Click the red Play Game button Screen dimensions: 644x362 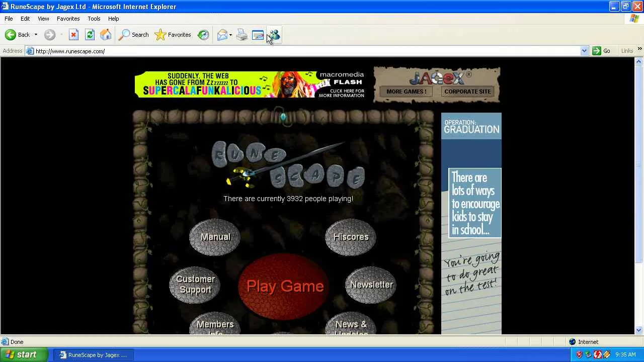click(x=285, y=286)
